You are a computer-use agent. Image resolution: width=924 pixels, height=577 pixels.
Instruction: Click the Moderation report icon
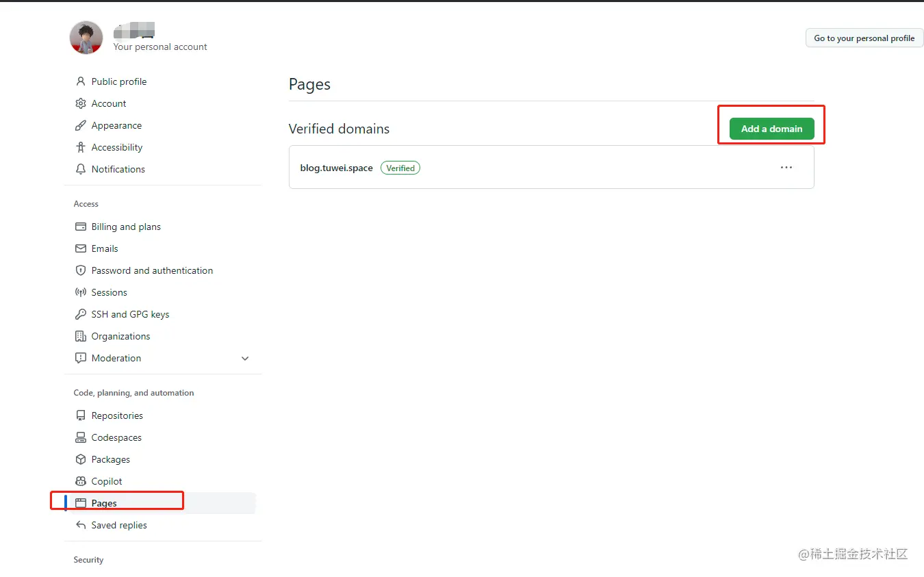click(x=81, y=358)
